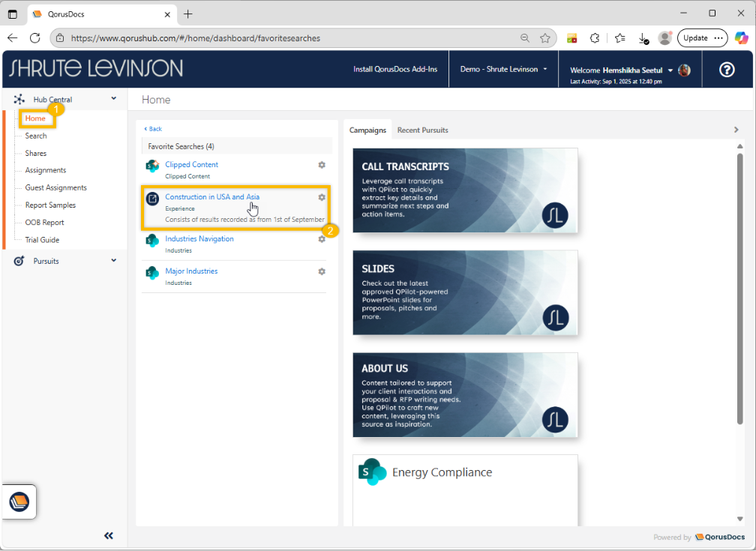
Task: Click the campaigns vertical scrollbar
Action: tap(739, 285)
